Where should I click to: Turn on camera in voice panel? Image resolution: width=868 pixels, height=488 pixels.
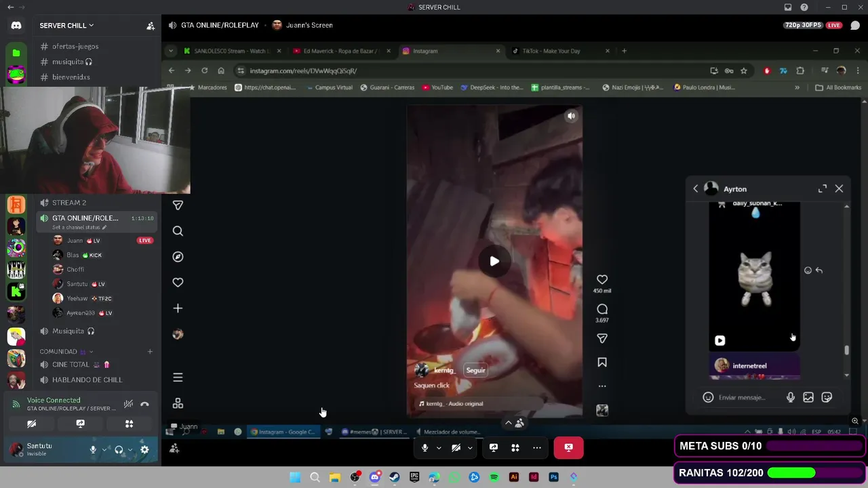(31, 424)
